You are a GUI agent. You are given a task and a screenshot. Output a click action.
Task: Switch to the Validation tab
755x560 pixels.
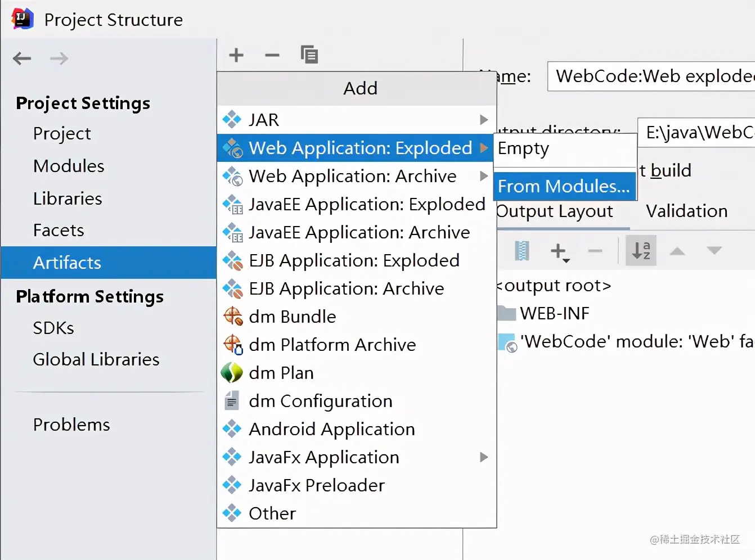click(x=687, y=211)
